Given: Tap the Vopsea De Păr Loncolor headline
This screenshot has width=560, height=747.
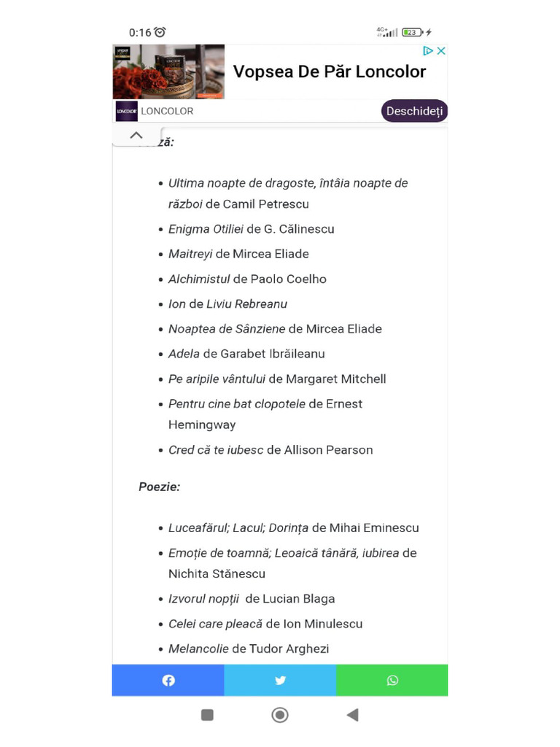Looking at the screenshot, I should tap(329, 71).
